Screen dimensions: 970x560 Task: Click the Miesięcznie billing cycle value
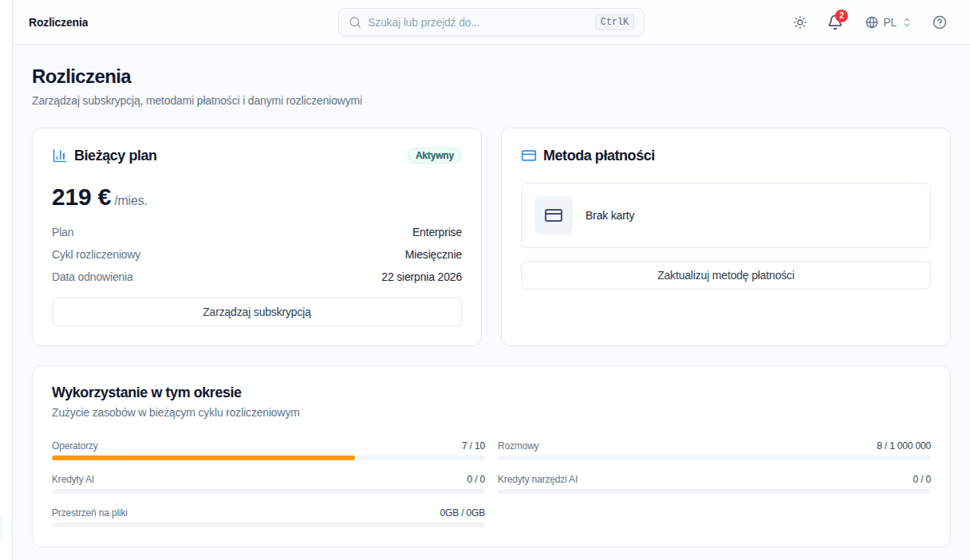[433, 254]
